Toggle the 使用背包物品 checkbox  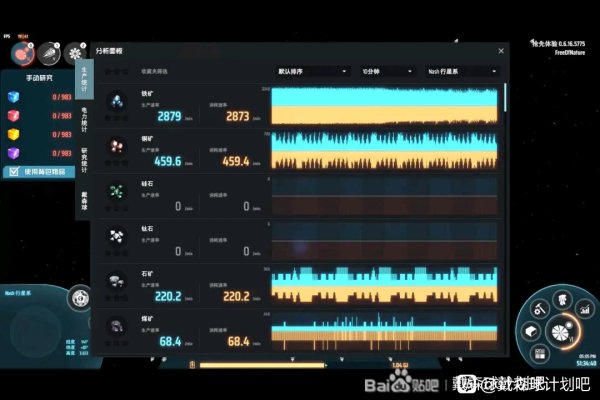pyautogui.click(x=13, y=172)
